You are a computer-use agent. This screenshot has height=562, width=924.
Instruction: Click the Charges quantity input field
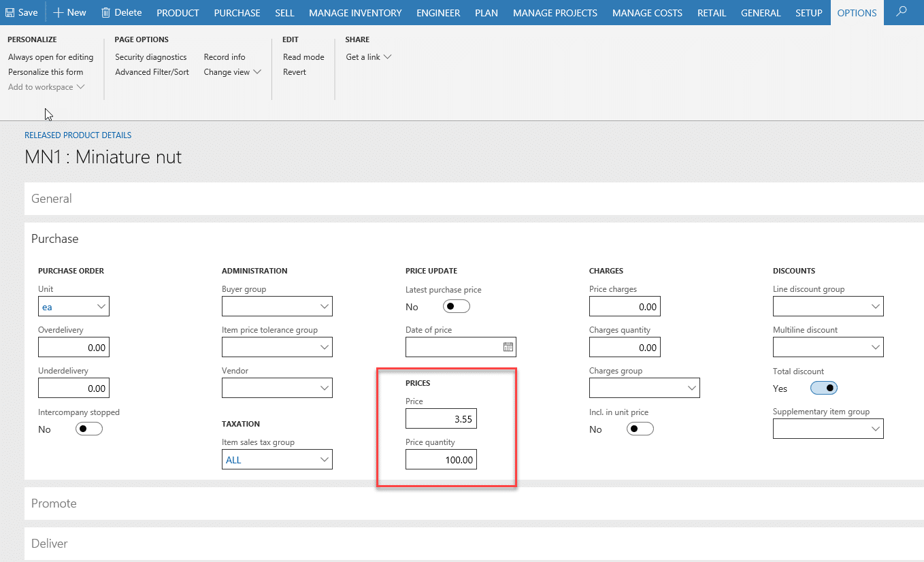click(625, 347)
